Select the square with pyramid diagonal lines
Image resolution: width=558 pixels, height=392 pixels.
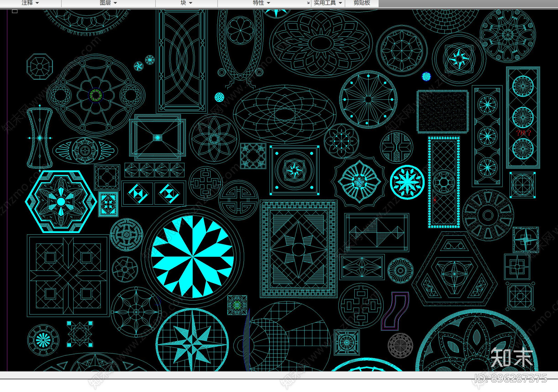tap(157, 138)
